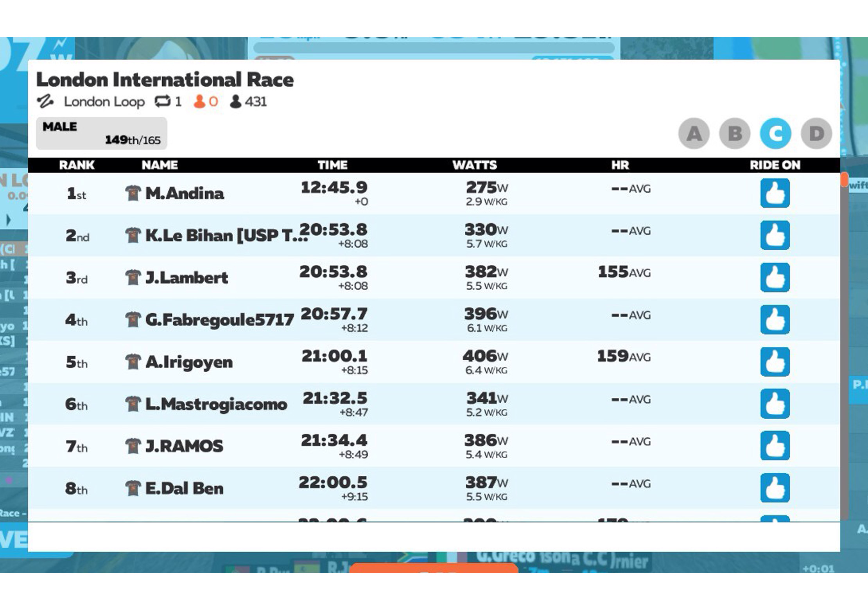Click Ride On thumbs-up for K.Le Bihan
This screenshot has height=610, width=868.
click(x=775, y=235)
